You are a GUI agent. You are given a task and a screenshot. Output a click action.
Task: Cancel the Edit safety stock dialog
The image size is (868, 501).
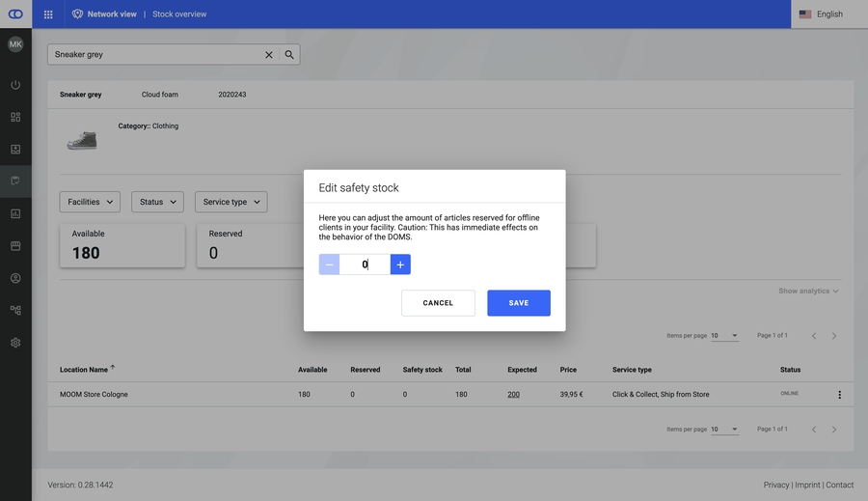(x=438, y=303)
